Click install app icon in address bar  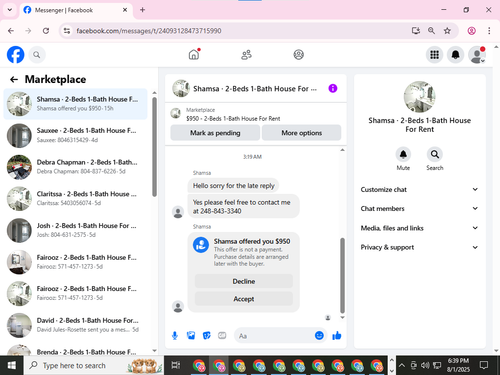pyautogui.click(x=415, y=31)
